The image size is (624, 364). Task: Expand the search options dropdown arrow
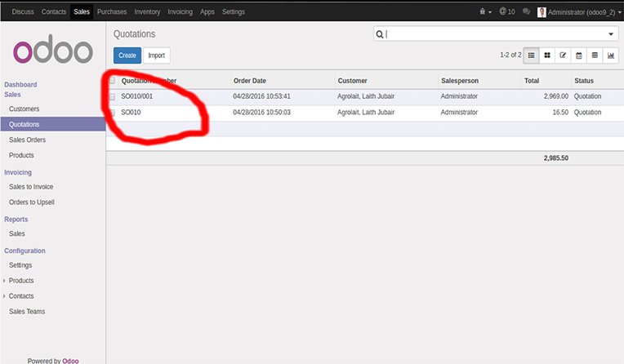611,34
